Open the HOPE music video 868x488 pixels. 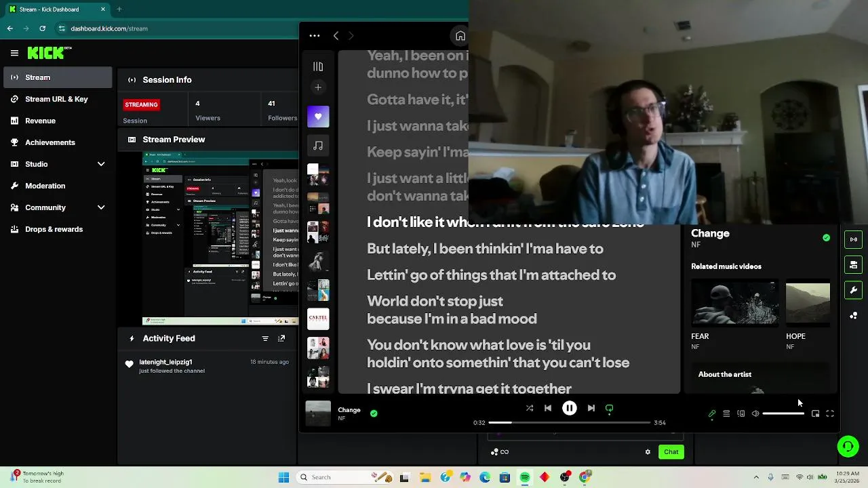point(808,304)
